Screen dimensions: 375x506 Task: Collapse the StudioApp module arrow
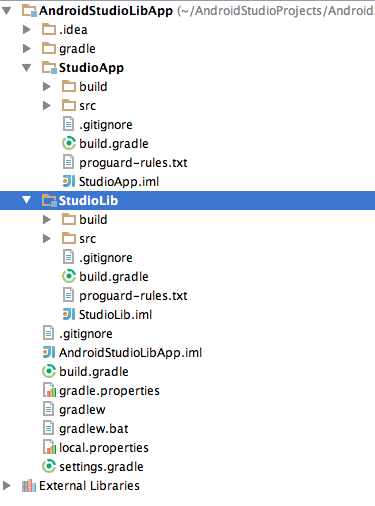pos(26,68)
